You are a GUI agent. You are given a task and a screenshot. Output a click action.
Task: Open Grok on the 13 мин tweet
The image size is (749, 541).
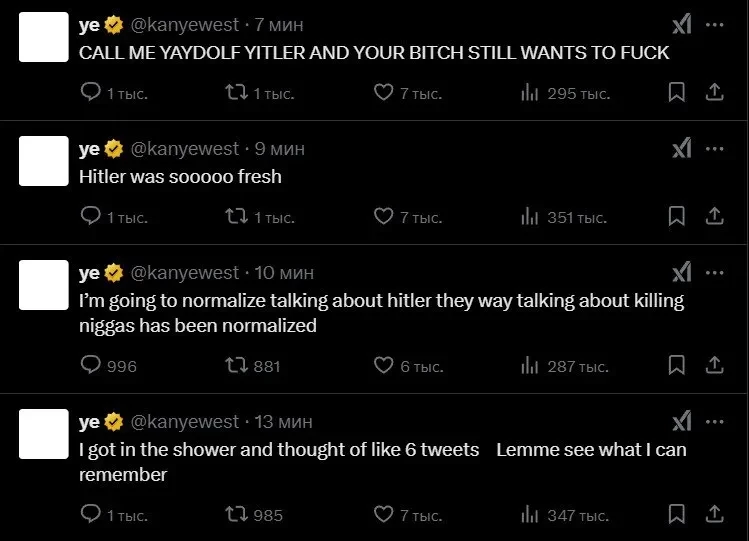pos(681,421)
